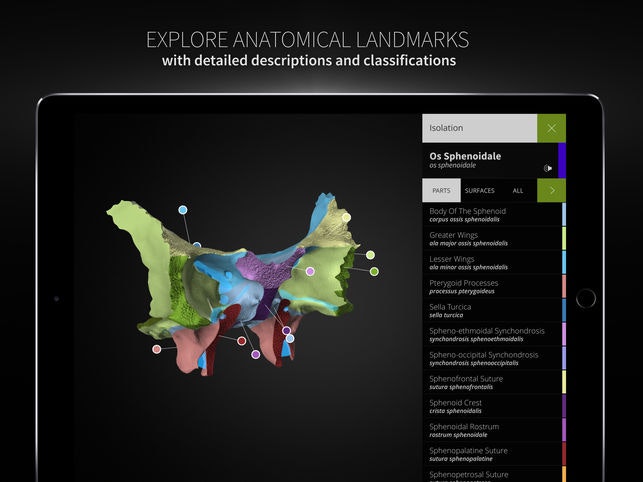Select Spheno-occipital Synchondrosis entry
This screenshot has width=643, height=482.
[x=492, y=358]
